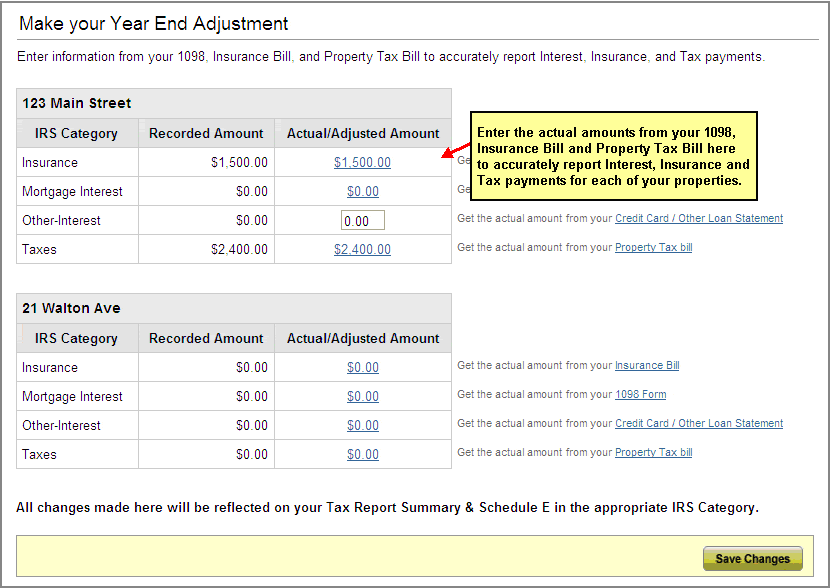This screenshot has width=831, height=588.
Task: Click the Other-Interest amount input field
Action: (x=363, y=221)
